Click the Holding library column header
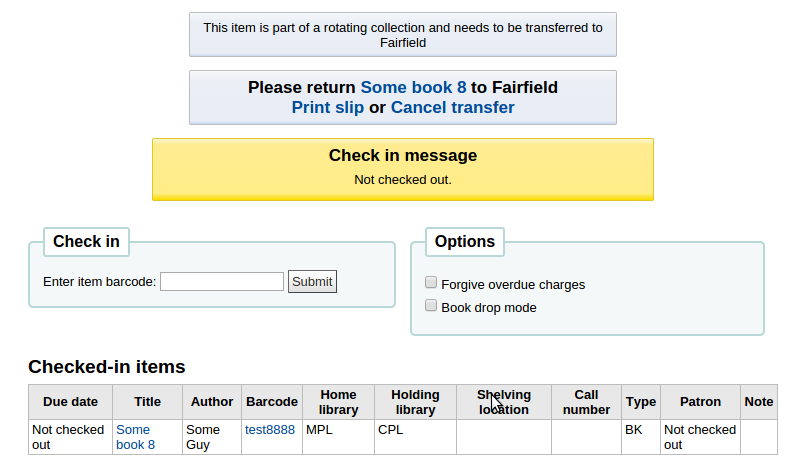This screenshot has height=462, width=800. [x=415, y=402]
